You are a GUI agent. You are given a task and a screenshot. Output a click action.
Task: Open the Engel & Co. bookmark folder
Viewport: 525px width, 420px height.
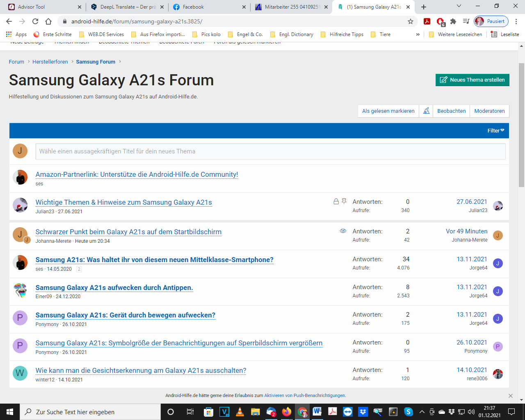click(x=245, y=34)
